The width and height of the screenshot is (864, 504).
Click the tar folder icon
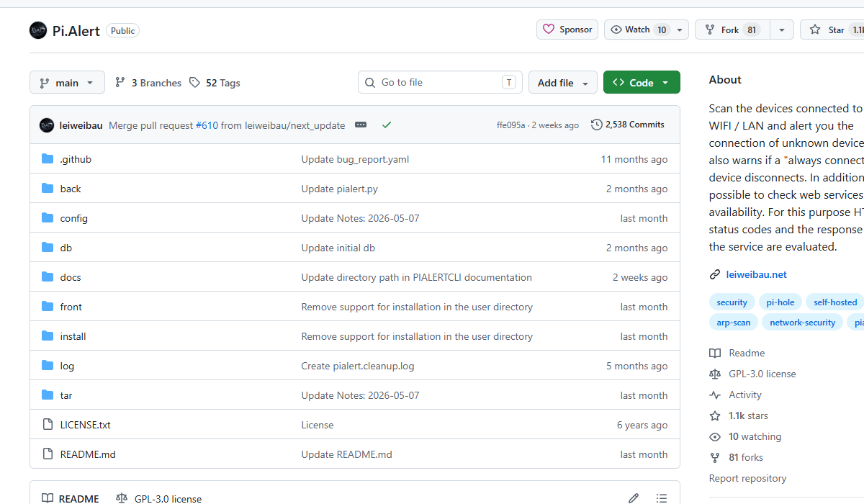(48, 395)
